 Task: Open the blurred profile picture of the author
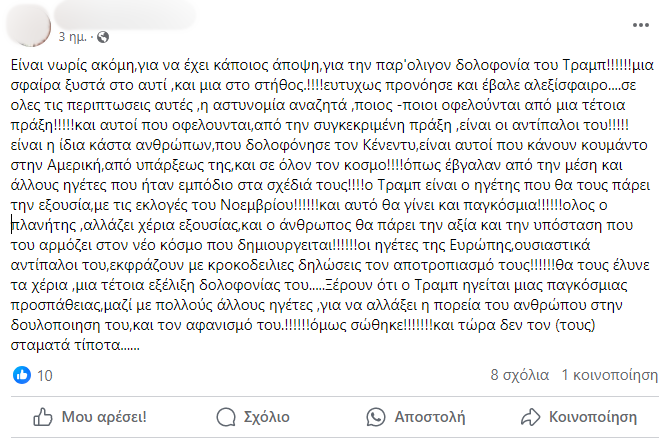(x=29, y=24)
